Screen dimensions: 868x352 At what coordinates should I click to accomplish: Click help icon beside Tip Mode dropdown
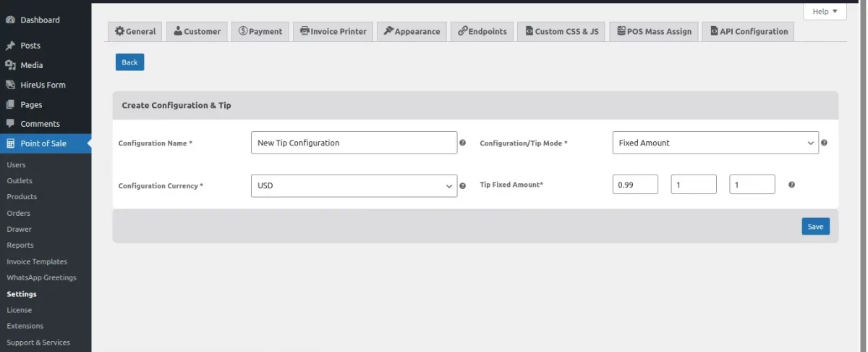pyautogui.click(x=825, y=143)
